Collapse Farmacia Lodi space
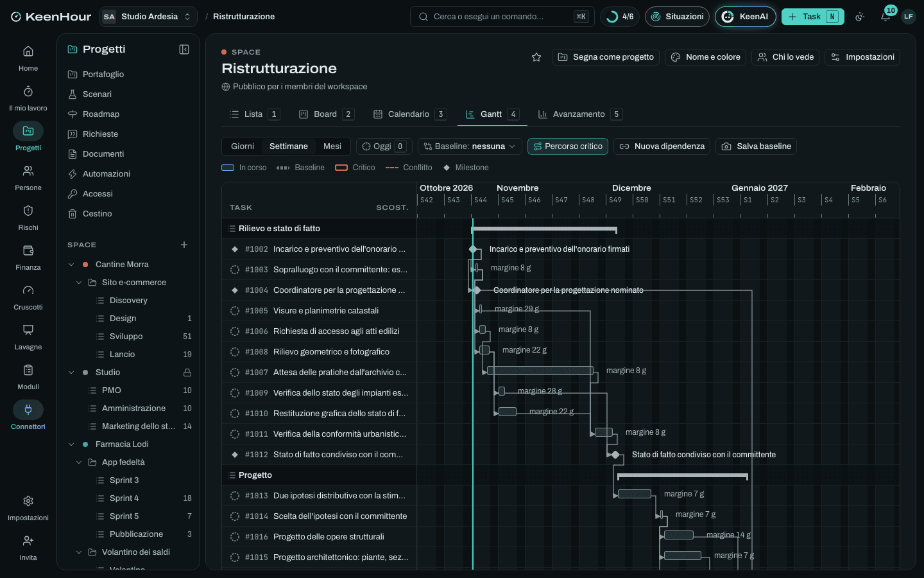This screenshot has width=924, height=578. [71, 444]
